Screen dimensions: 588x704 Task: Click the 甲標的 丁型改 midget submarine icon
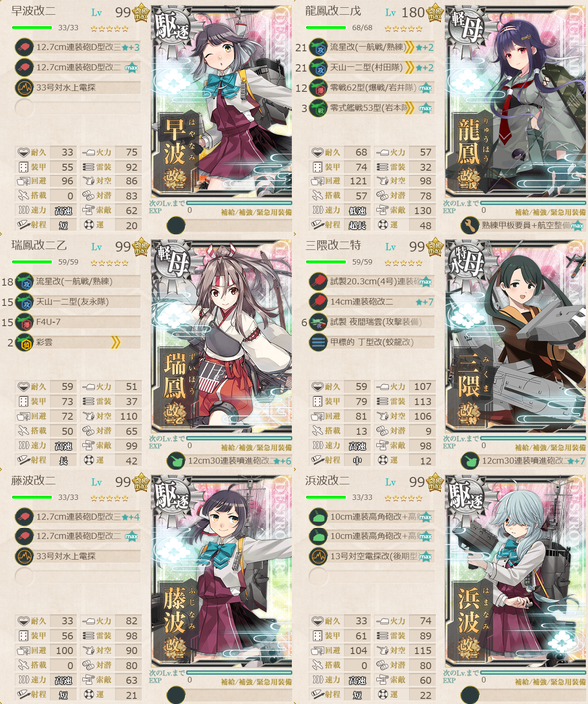pyautogui.click(x=318, y=343)
